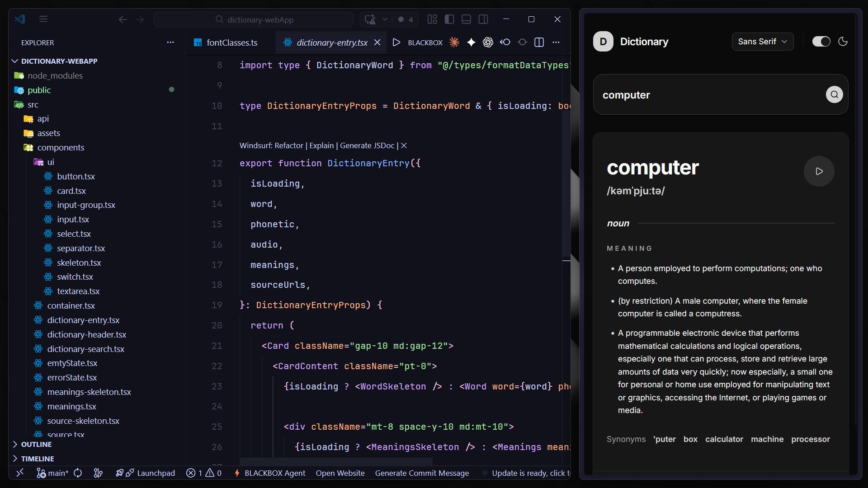Screen dimensions: 868x488
Task: Toggle the primary side bar layout icon
Action: click(x=449, y=19)
